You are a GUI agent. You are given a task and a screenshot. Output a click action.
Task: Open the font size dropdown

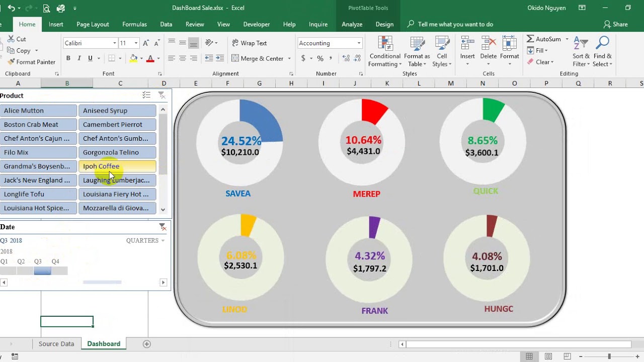[x=135, y=43]
